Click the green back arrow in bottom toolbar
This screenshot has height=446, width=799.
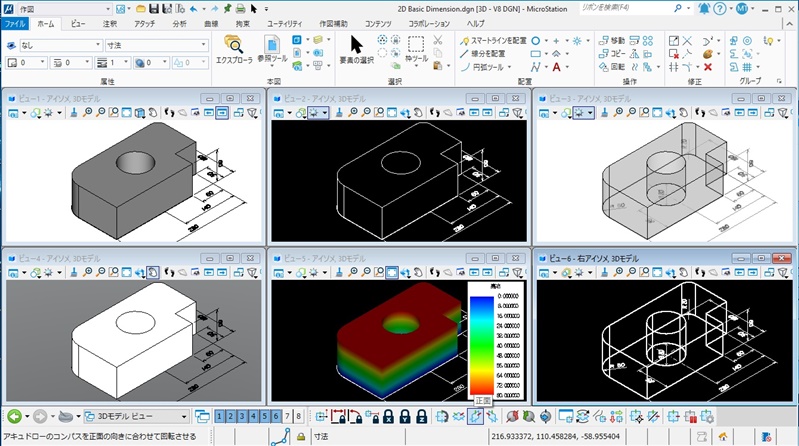click(13, 416)
